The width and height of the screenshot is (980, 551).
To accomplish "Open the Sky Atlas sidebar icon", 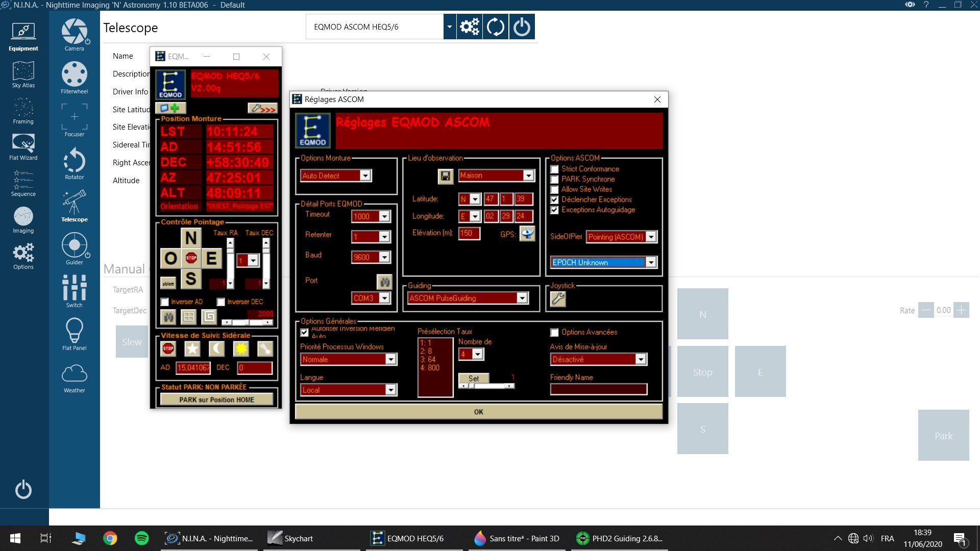I will click(x=23, y=74).
